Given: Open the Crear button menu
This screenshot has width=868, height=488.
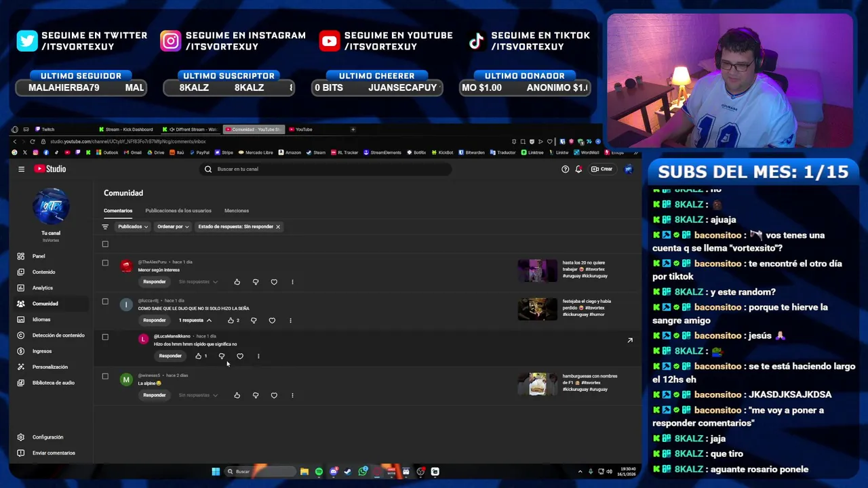Looking at the screenshot, I should [x=601, y=169].
